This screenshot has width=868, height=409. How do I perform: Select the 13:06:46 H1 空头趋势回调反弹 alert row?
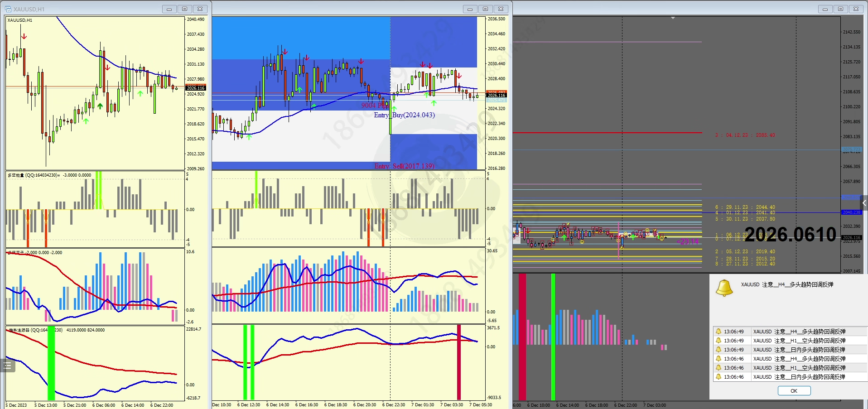[x=790, y=368]
